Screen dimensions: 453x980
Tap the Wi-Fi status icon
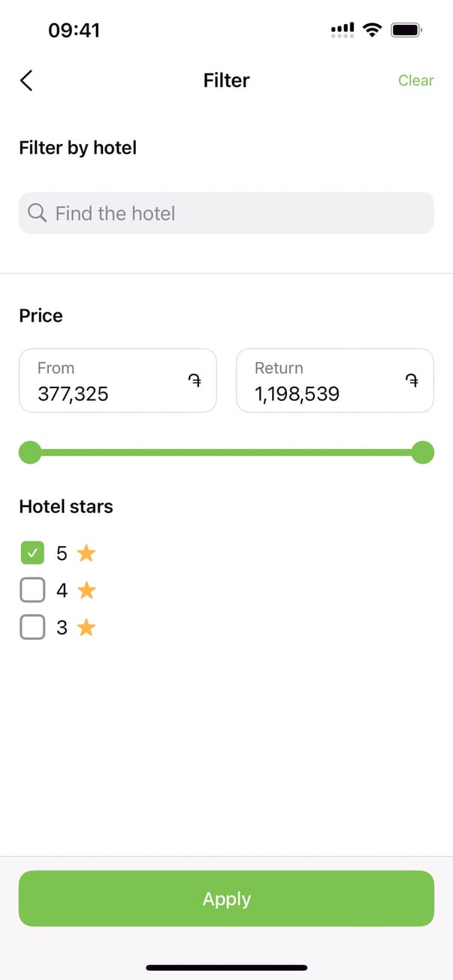click(371, 30)
